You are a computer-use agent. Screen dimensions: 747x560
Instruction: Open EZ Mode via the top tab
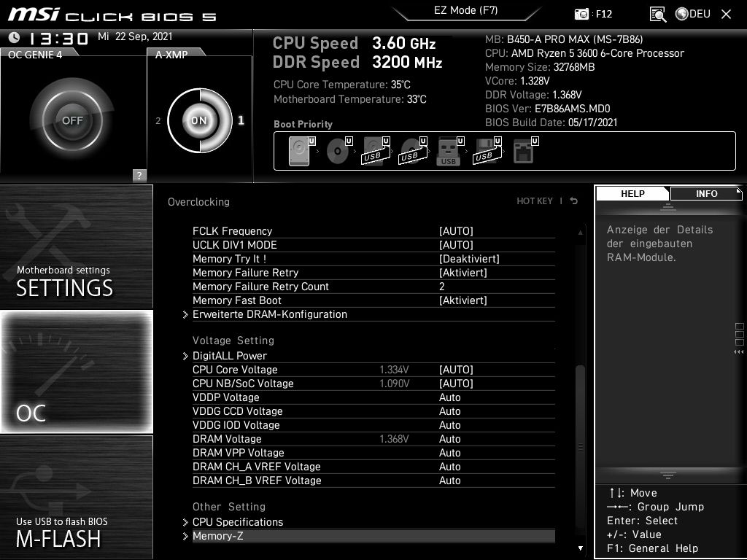tap(467, 11)
